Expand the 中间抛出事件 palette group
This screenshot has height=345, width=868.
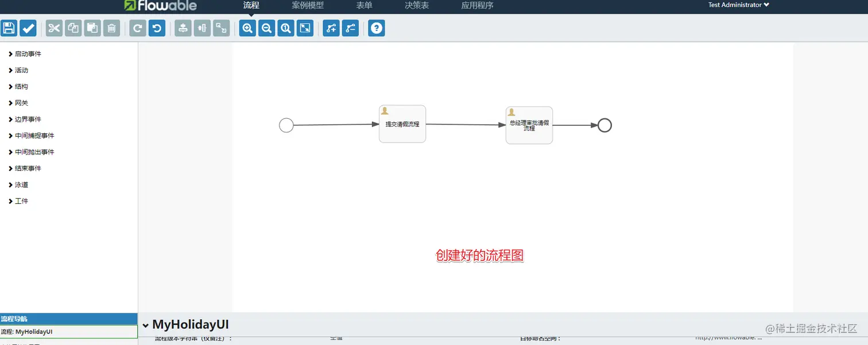pyautogui.click(x=32, y=152)
